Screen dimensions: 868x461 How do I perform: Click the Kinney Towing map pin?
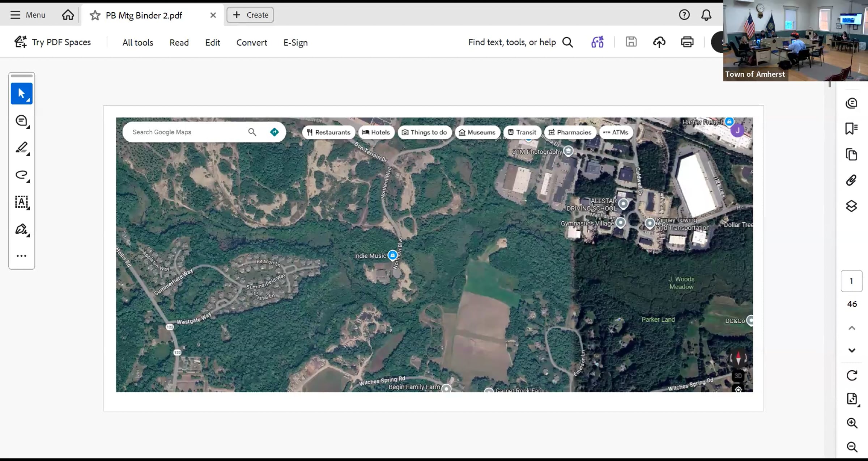(650, 223)
